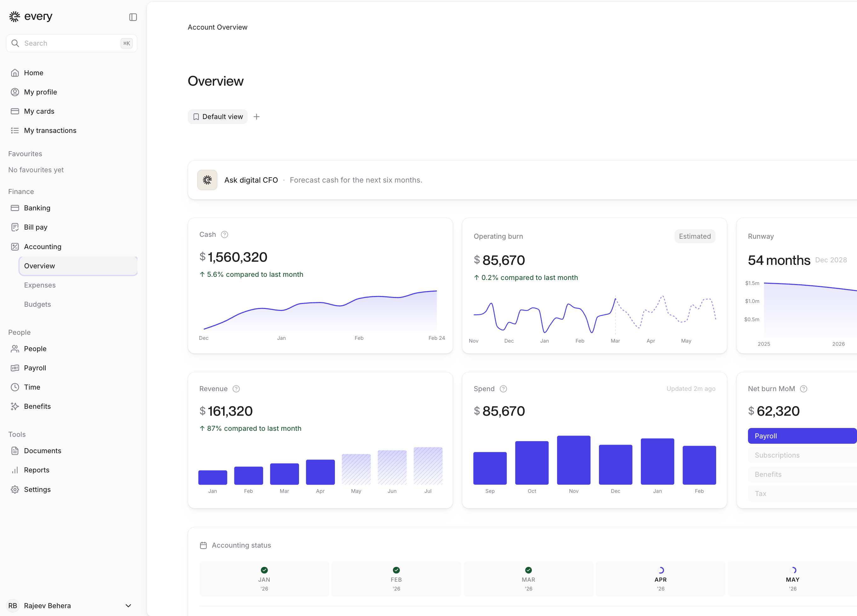Screen dimensions: 857x616
Task: Open MAR '26 accounting status
Action: tap(528, 579)
